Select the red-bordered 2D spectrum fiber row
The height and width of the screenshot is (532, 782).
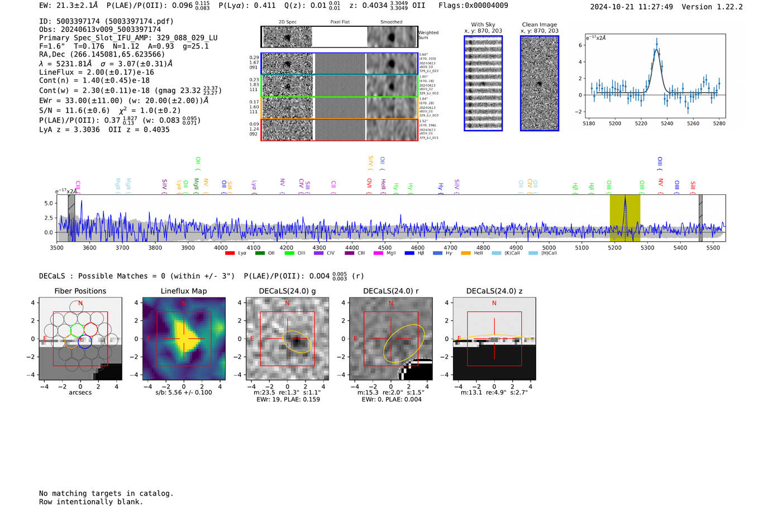click(340, 130)
